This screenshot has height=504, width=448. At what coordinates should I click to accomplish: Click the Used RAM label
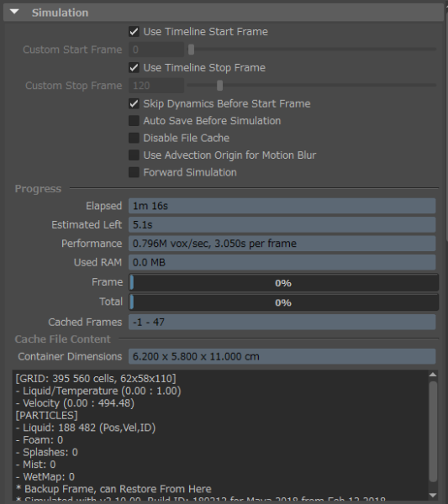pos(98,262)
